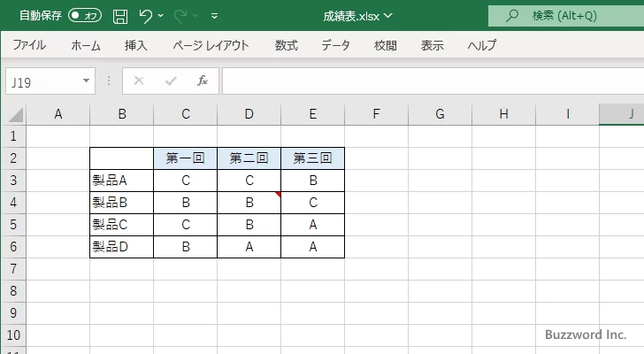
Task: Select column C header
Action: point(185,114)
